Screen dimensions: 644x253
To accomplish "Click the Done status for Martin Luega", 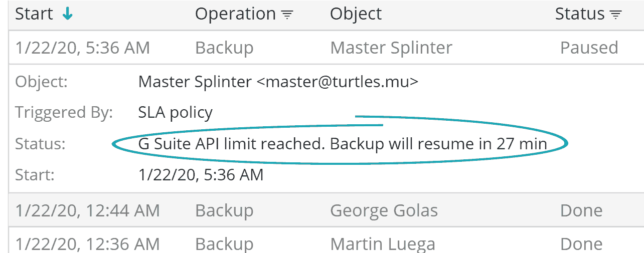I will 581,243.
